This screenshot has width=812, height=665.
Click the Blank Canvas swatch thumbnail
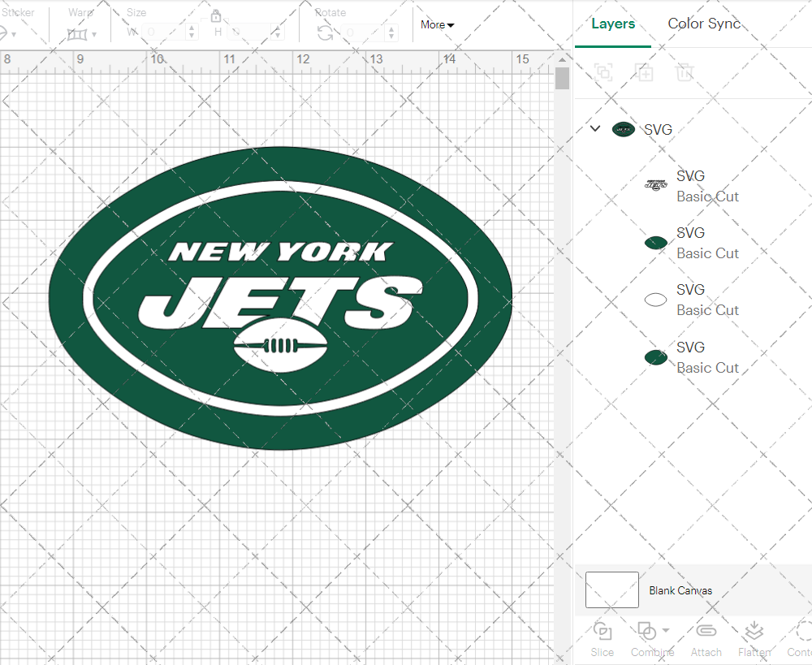pyautogui.click(x=611, y=589)
